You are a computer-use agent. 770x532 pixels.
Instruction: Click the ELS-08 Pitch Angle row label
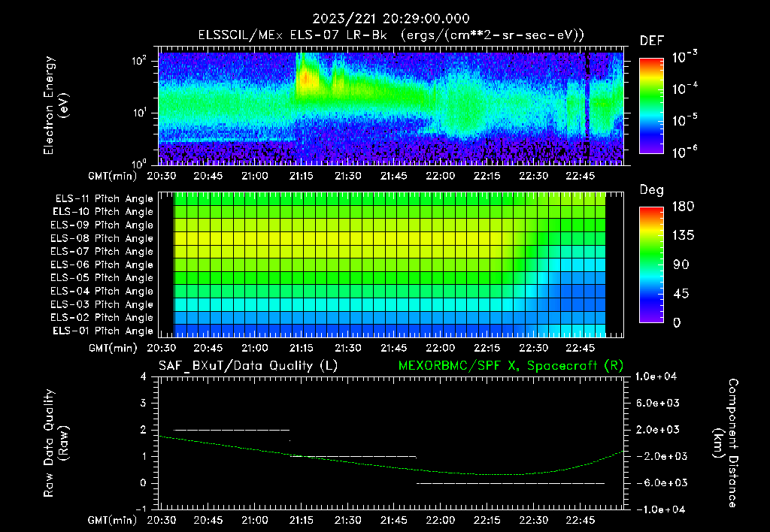(x=102, y=238)
